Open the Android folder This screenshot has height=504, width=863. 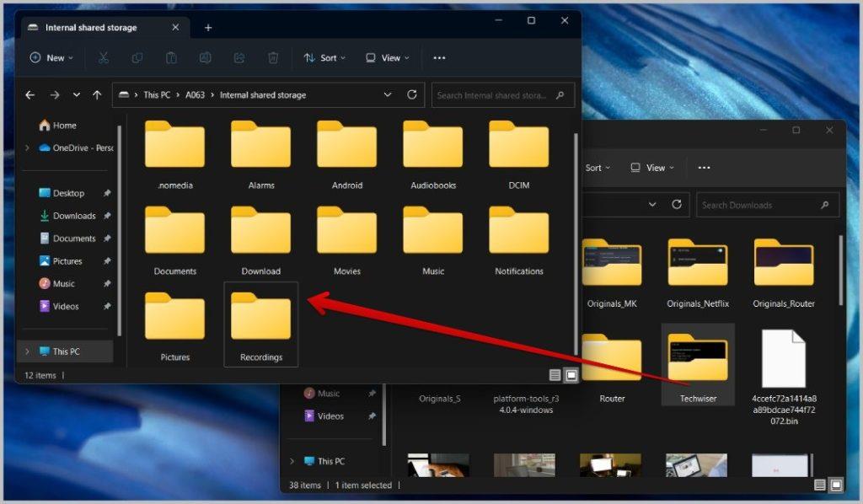tap(346, 154)
